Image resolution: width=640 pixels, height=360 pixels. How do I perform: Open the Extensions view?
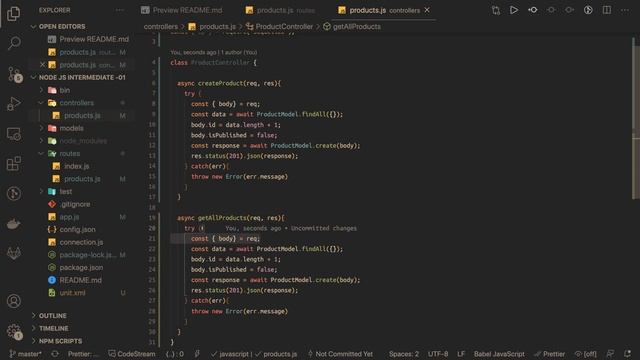14,164
